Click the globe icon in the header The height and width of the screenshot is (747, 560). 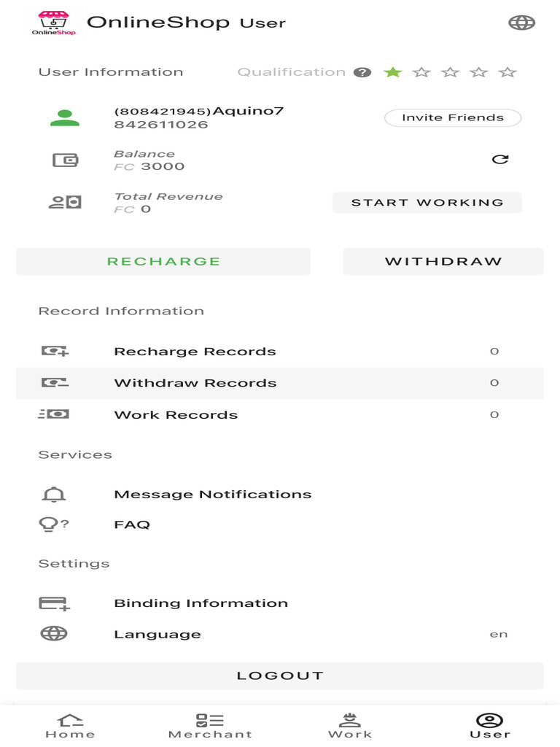[521, 23]
